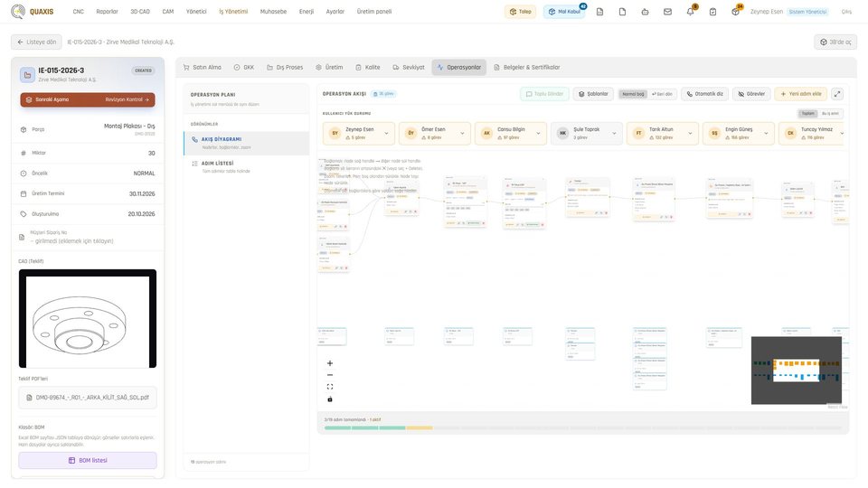Open the package box icon with badge 34
The height and width of the screenshot is (488, 868).
coord(735,12)
